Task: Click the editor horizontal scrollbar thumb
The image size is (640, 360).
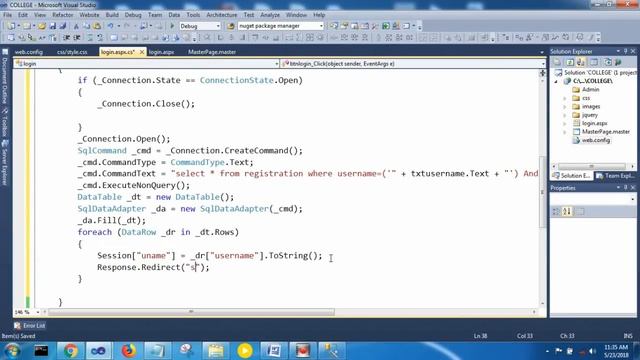Action: pyautogui.click(x=191, y=312)
